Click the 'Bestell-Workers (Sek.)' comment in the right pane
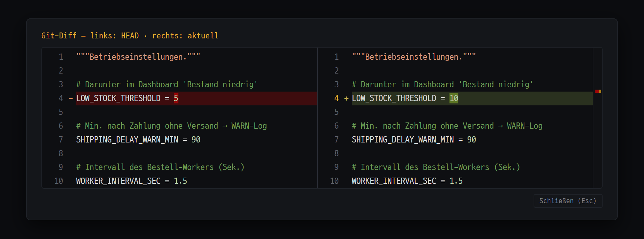The height and width of the screenshot is (239, 644). (x=436, y=167)
